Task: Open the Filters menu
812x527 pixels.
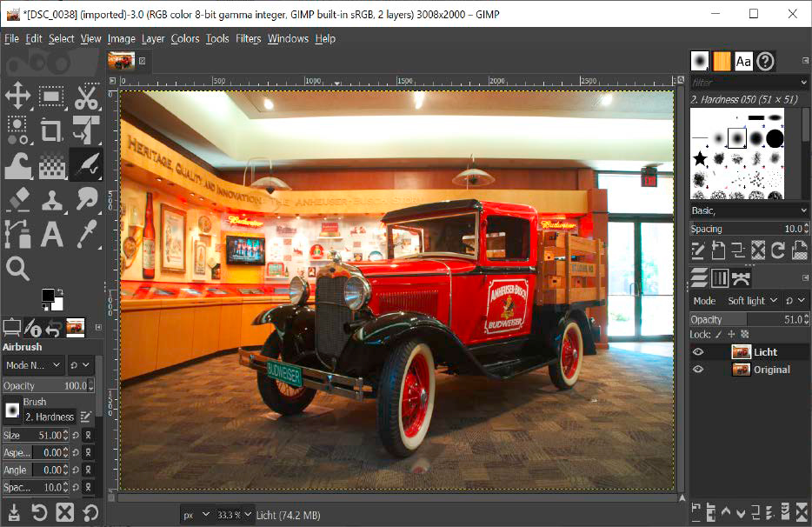Action: [x=248, y=38]
